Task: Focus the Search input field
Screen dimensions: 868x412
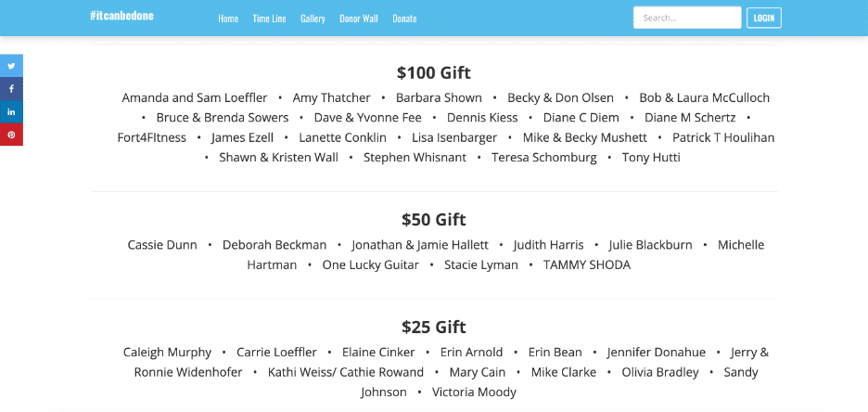Action: (687, 18)
